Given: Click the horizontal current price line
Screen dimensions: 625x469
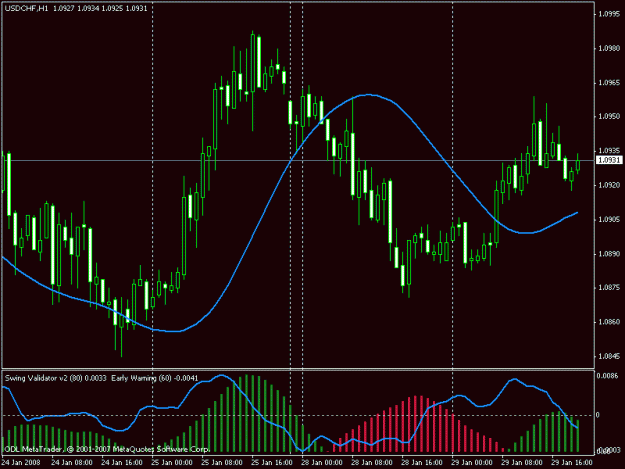Looking at the screenshot, I should pos(298,161).
